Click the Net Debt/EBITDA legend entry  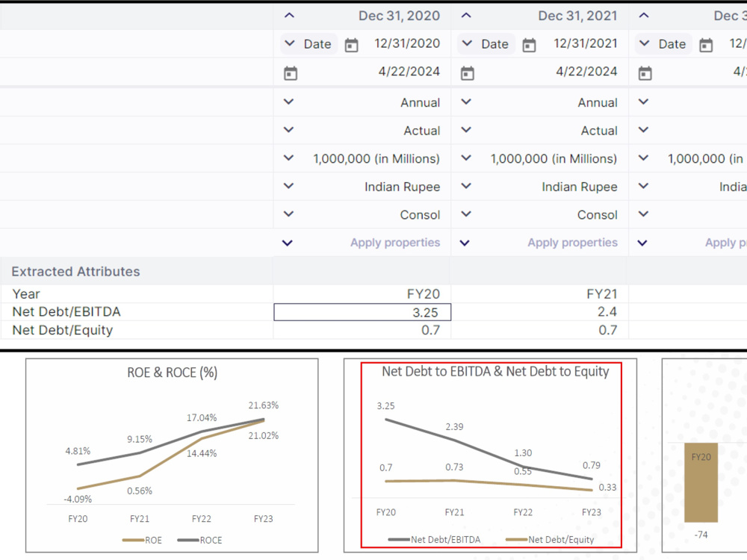tap(435, 540)
